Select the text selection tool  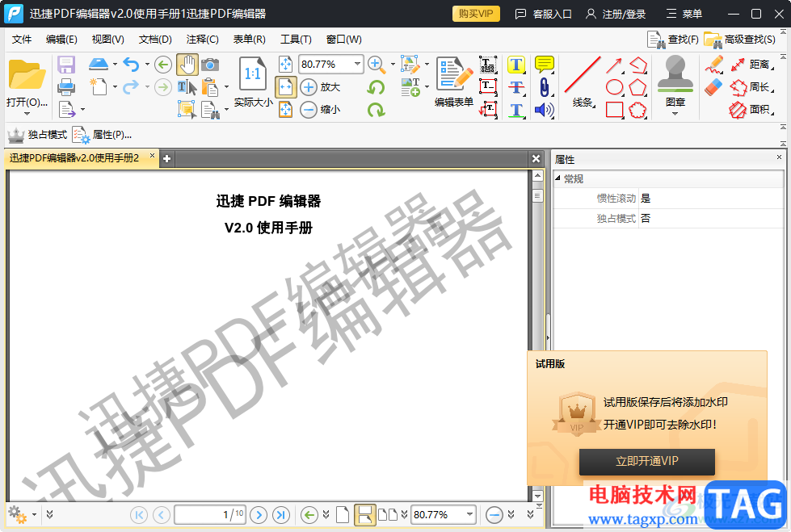(187, 87)
